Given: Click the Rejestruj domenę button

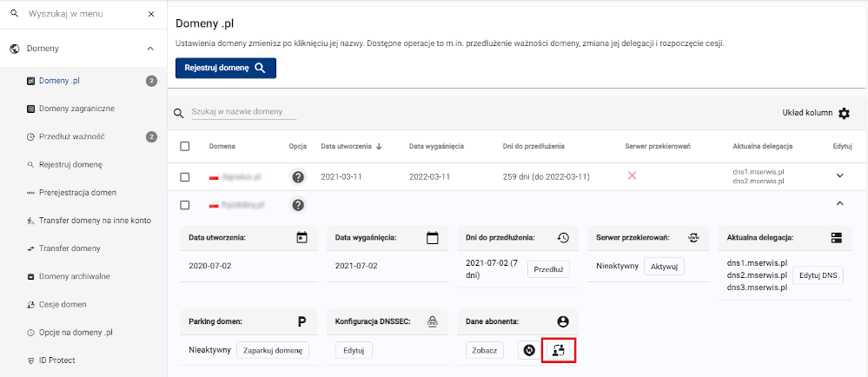Looking at the screenshot, I should tap(225, 68).
